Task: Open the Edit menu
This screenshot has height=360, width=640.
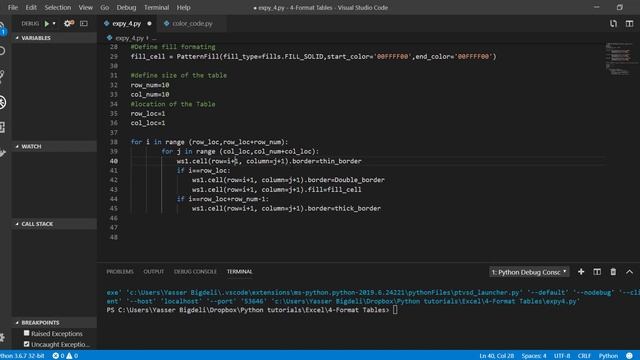Action: 31,7
